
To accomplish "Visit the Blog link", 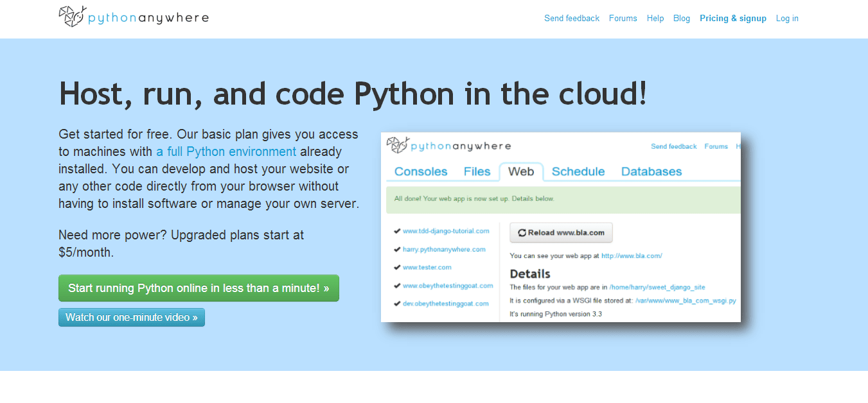I will point(682,19).
